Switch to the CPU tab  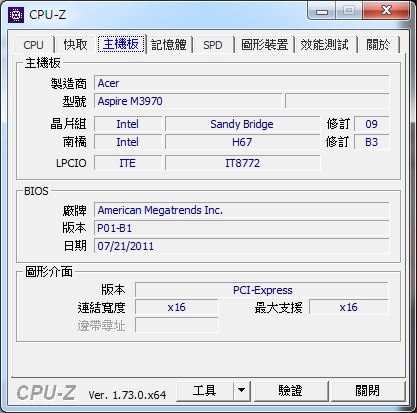click(x=33, y=45)
